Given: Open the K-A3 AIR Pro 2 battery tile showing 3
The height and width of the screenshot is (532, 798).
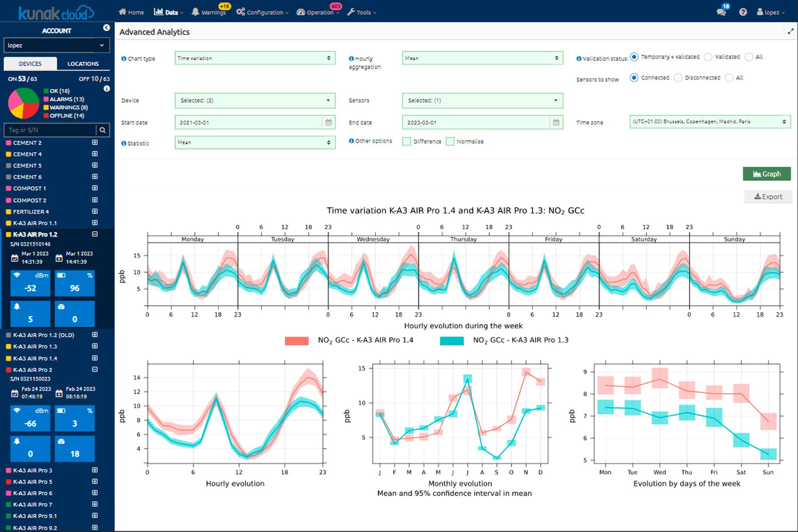Looking at the screenshot, I should 74,418.
